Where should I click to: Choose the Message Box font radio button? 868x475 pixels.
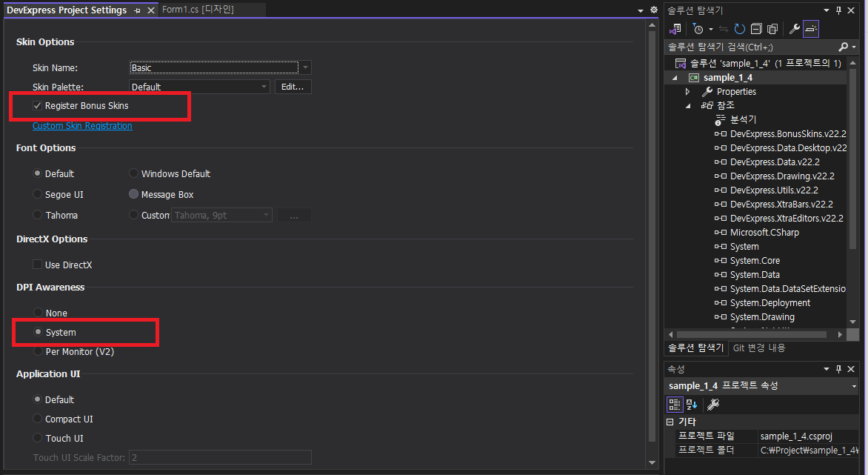133,194
